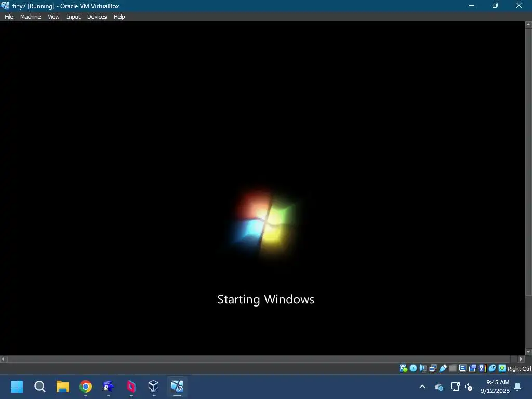Viewport: 532px width, 399px height.
Task: Click the cloud sync tray icon
Action: [438, 387]
